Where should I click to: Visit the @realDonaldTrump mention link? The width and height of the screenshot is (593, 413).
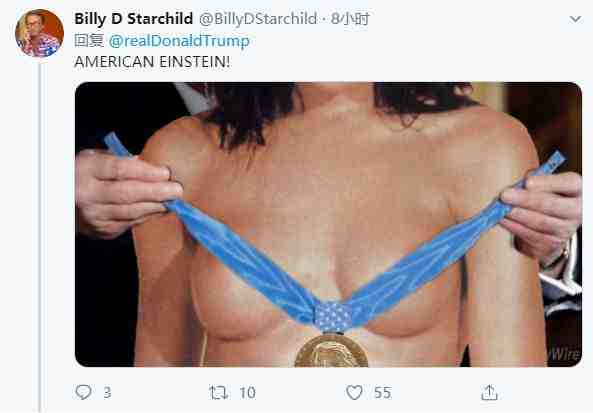pyautogui.click(x=179, y=41)
